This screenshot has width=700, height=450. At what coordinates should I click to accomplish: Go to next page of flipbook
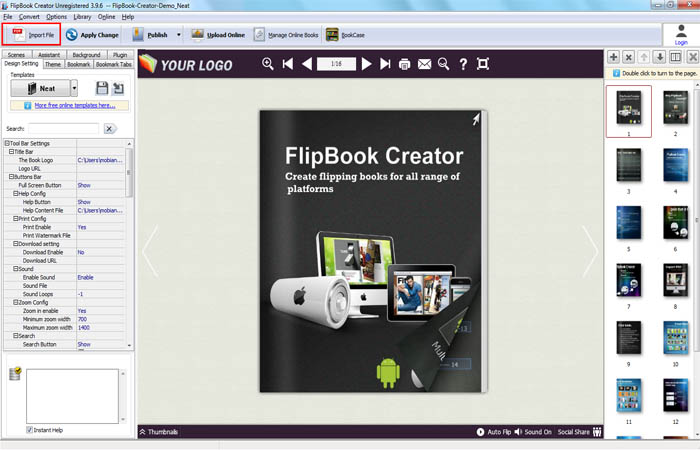pyautogui.click(x=366, y=64)
